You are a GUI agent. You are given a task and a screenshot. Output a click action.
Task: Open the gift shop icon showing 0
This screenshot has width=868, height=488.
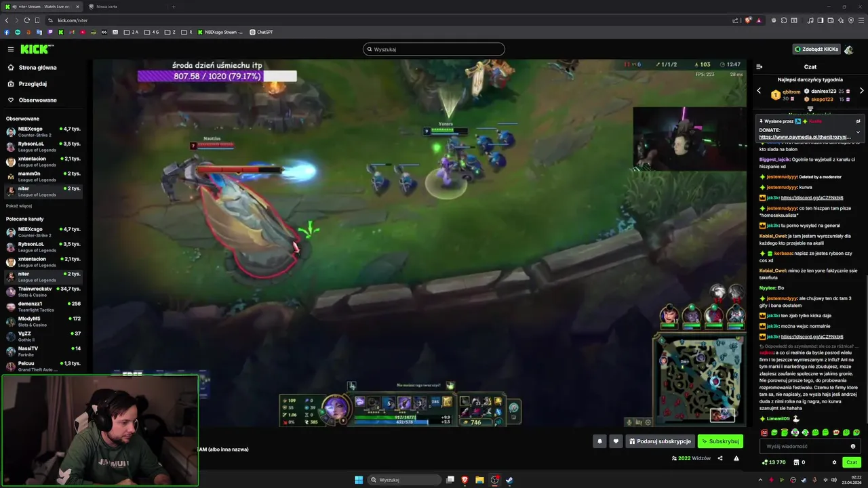(800, 462)
